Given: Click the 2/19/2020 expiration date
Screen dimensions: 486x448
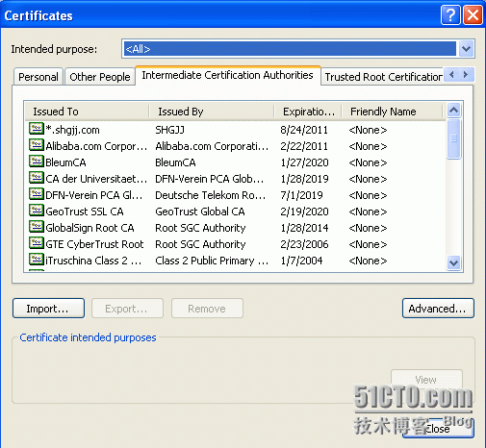Looking at the screenshot, I should (x=304, y=212).
